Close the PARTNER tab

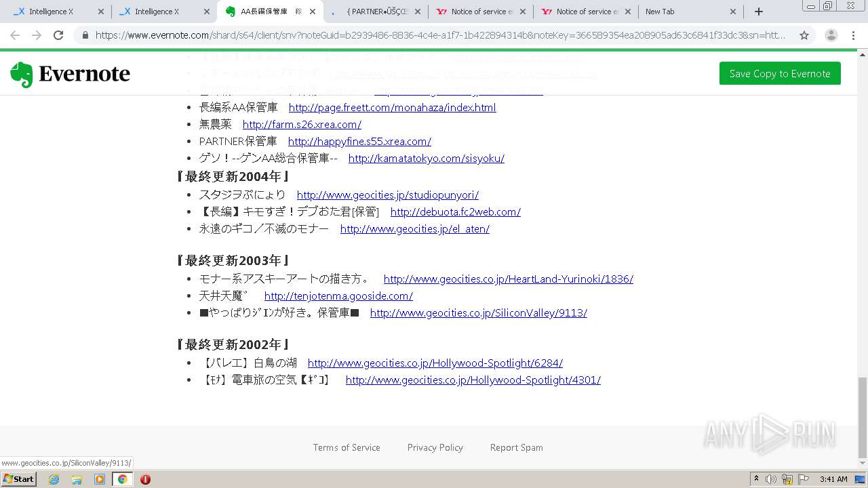tap(418, 12)
